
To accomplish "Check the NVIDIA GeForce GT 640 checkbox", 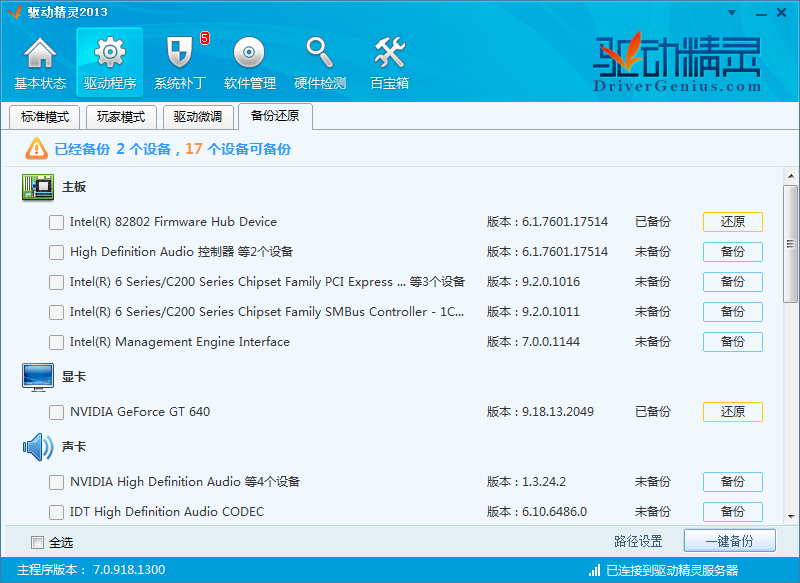I will coord(56,412).
